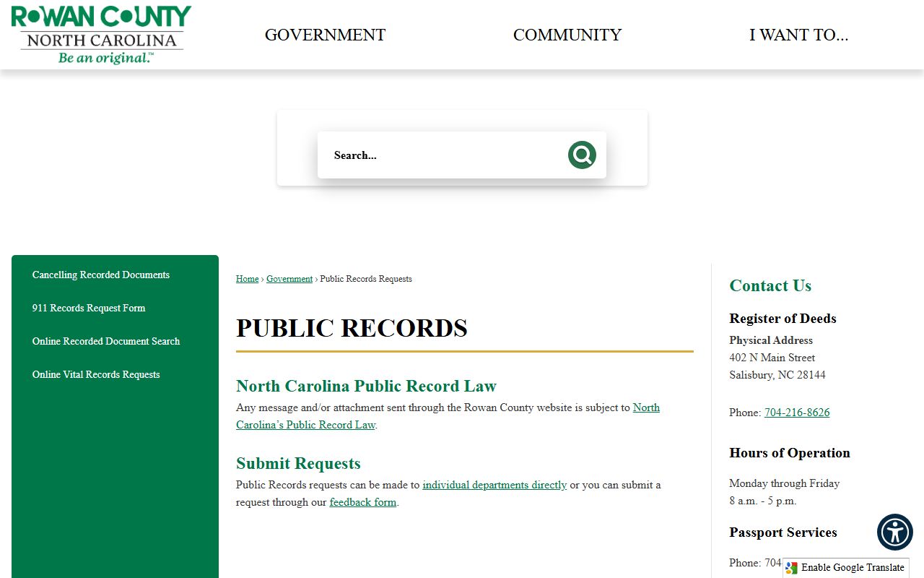Click the Passport Services heading
Screen dimensions: 924x578
point(783,532)
